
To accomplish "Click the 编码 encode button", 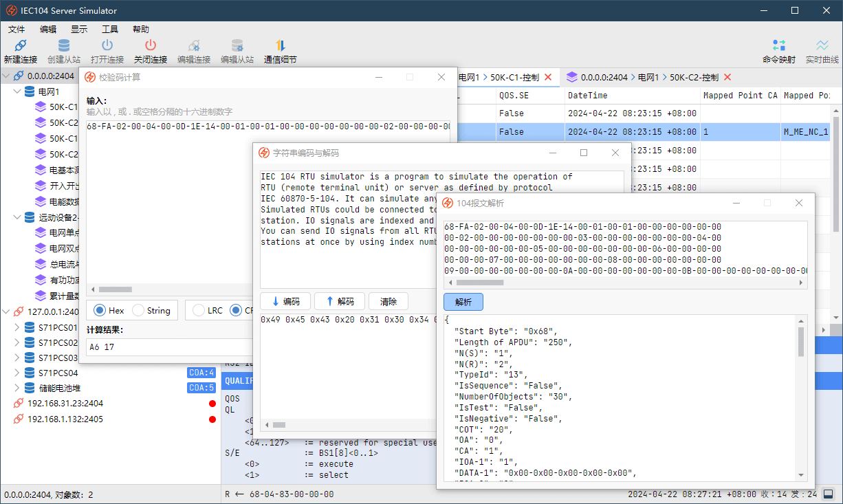I will coord(285,301).
